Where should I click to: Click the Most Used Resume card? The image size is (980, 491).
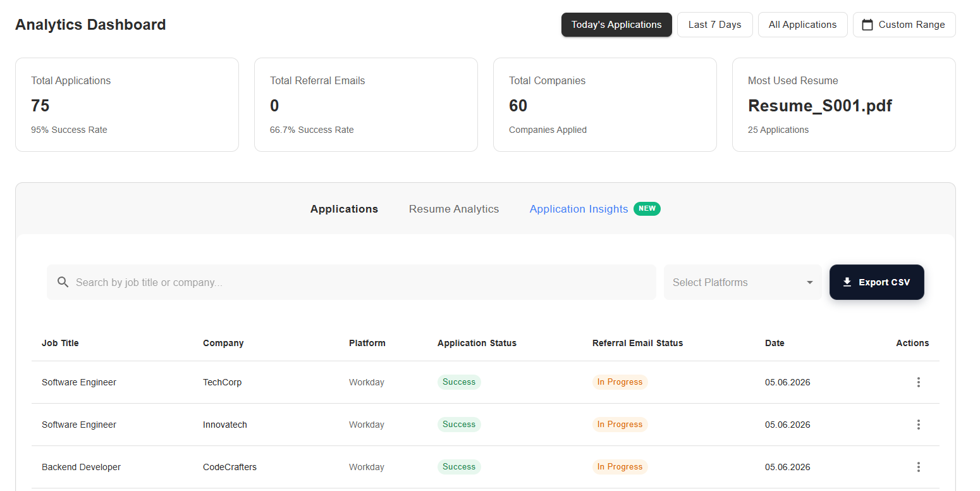tap(844, 105)
